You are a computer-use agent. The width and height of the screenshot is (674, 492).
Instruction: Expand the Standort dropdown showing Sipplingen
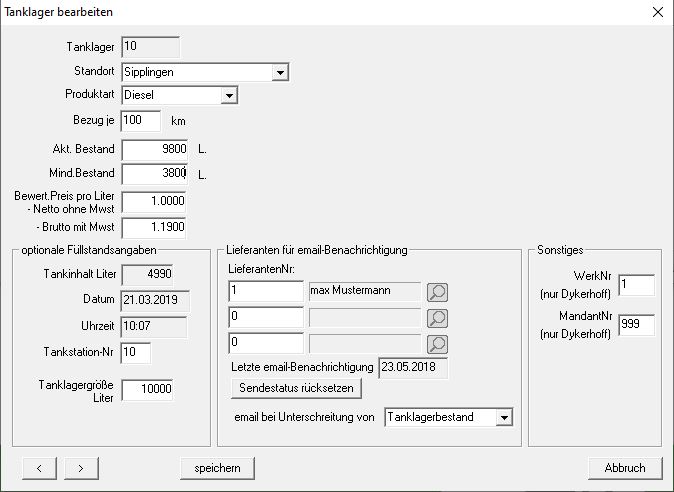coord(280,72)
